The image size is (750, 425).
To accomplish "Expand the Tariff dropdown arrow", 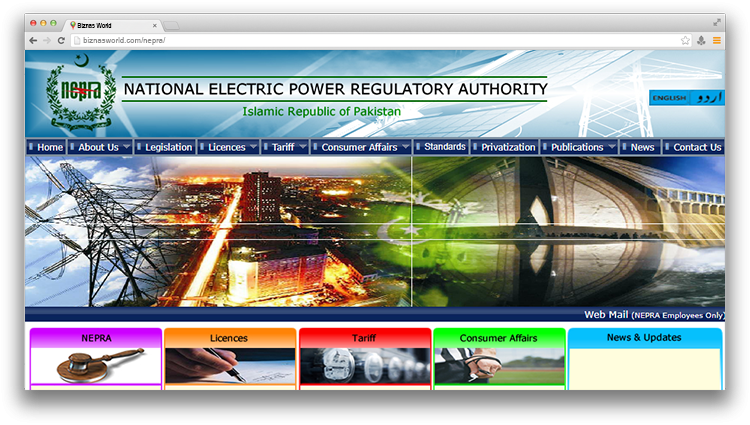I will (x=303, y=146).
